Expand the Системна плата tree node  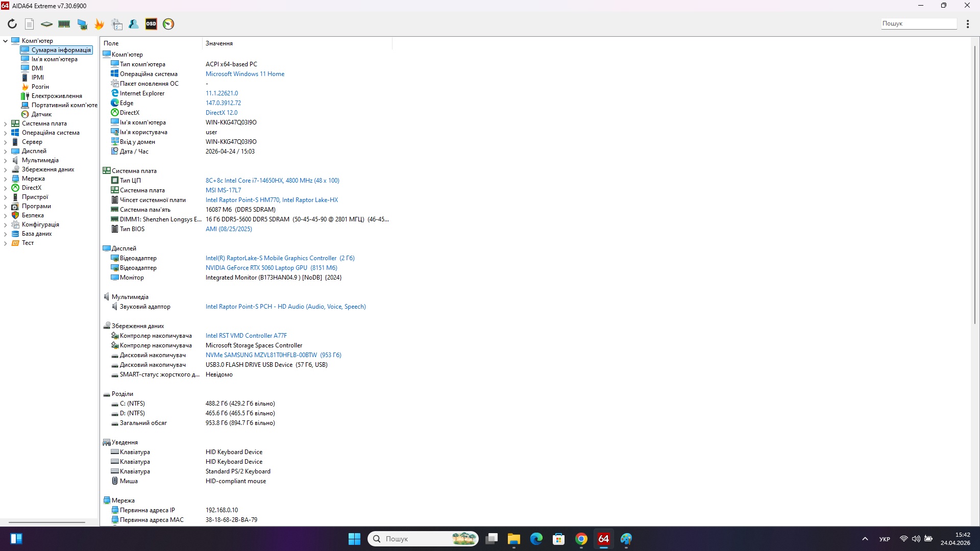pos(5,123)
